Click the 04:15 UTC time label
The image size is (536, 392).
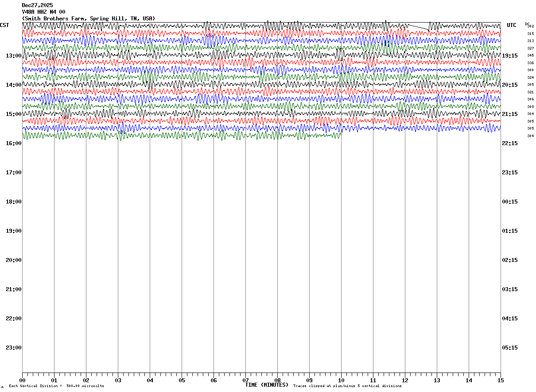[510, 319]
